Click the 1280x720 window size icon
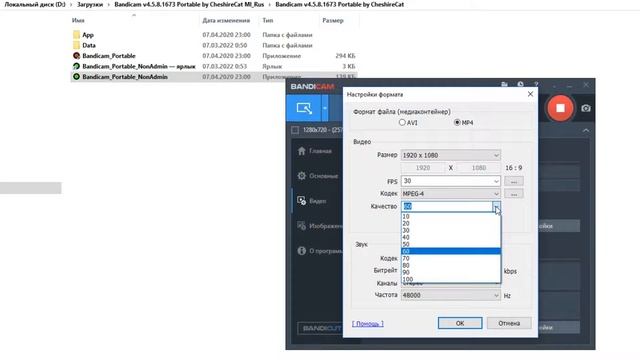The image size is (640, 360). [x=295, y=130]
